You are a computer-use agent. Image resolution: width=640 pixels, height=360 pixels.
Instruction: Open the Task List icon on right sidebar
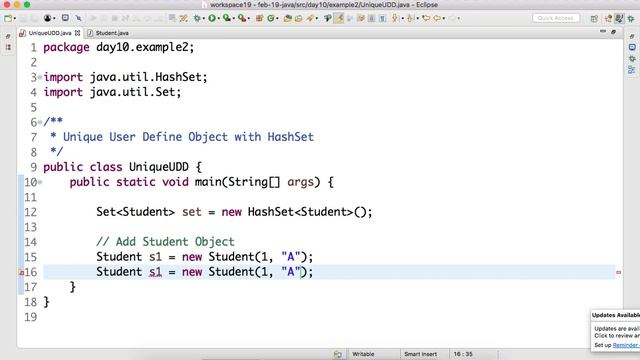[632, 47]
